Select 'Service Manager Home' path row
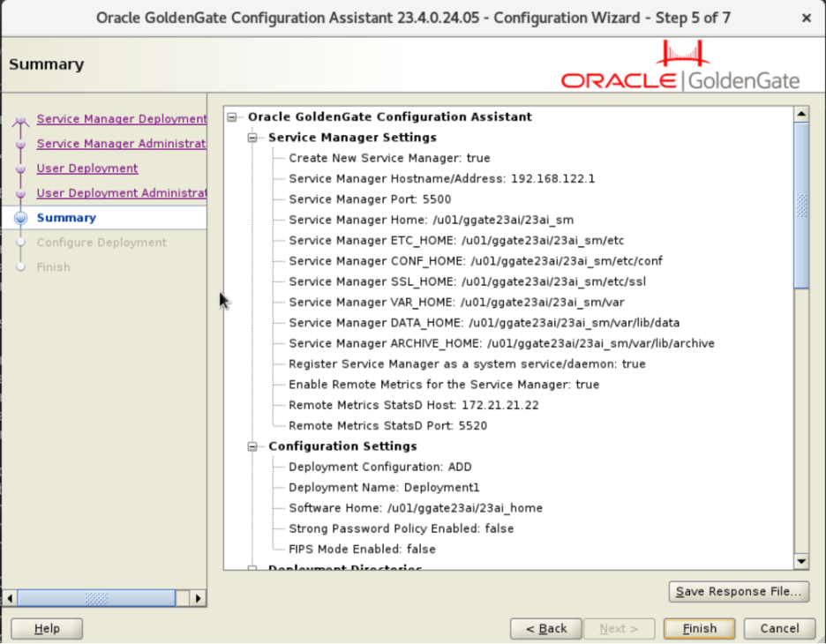Viewport: 826px width, 644px height. 432,220
